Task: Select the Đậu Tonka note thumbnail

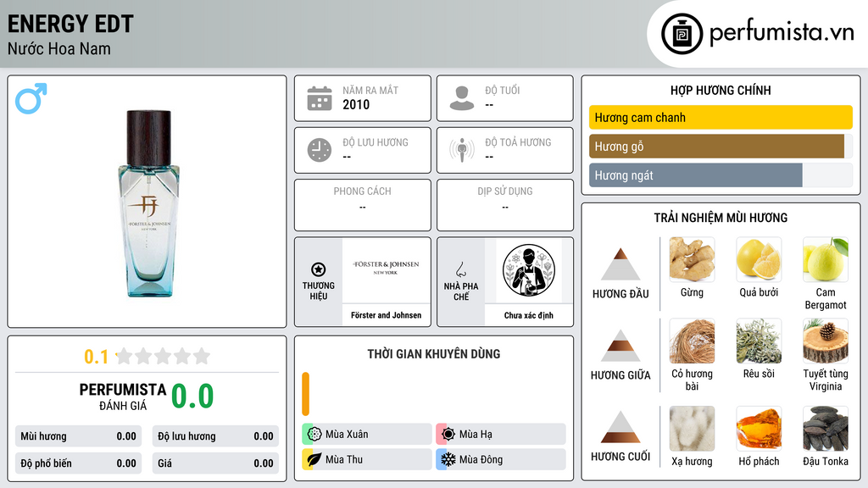Action: click(x=825, y=429)
